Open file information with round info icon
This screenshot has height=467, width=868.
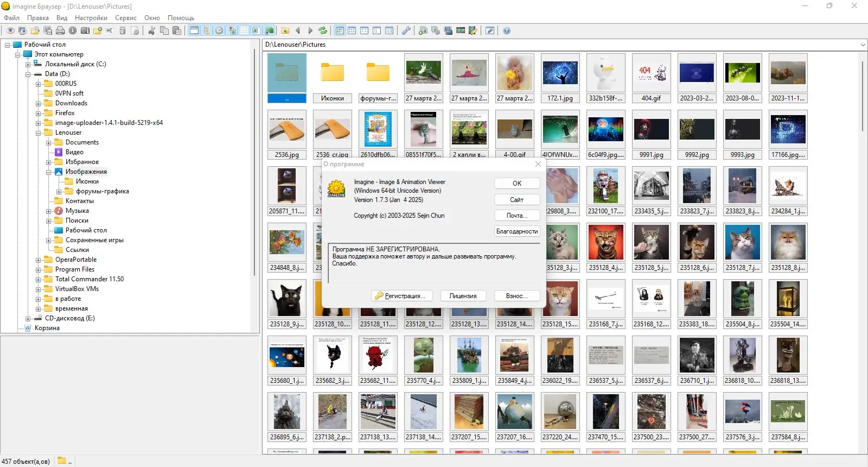point(72,30)
